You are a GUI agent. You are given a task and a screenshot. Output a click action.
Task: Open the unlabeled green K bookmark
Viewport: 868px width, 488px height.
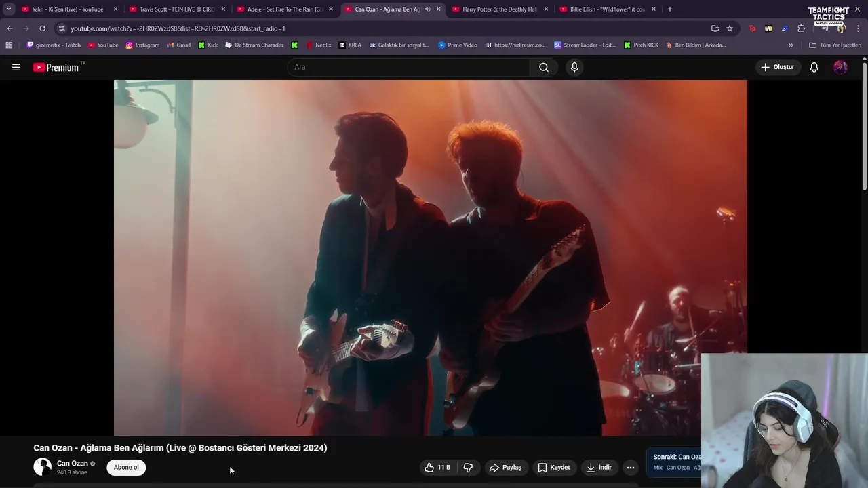point(294,45)
